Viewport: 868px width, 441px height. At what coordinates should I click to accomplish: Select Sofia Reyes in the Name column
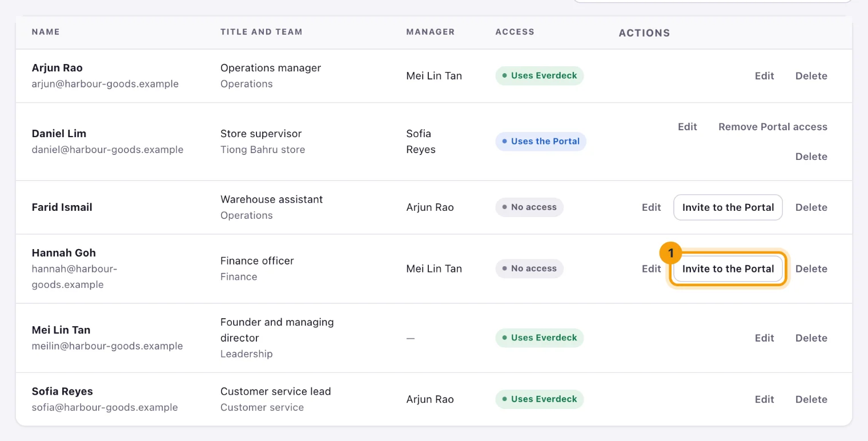click(x=62, y=392)
